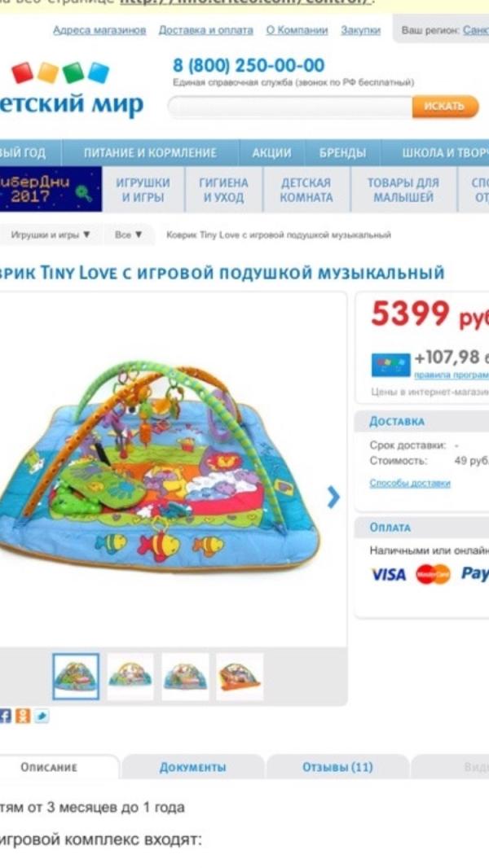Click the Искать search button
Image resolution: width=489 pixels, height=868 pixels.
coord(445,107)
